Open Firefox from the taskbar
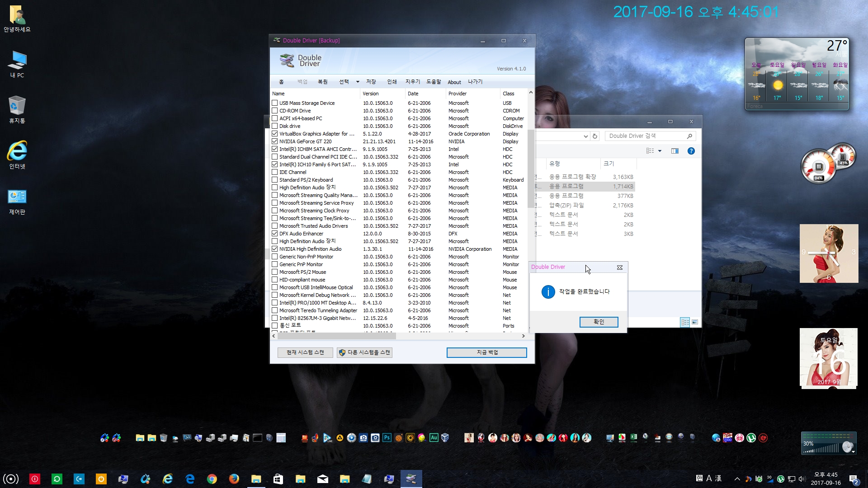868x488 pixels. (x=234, y=479)
